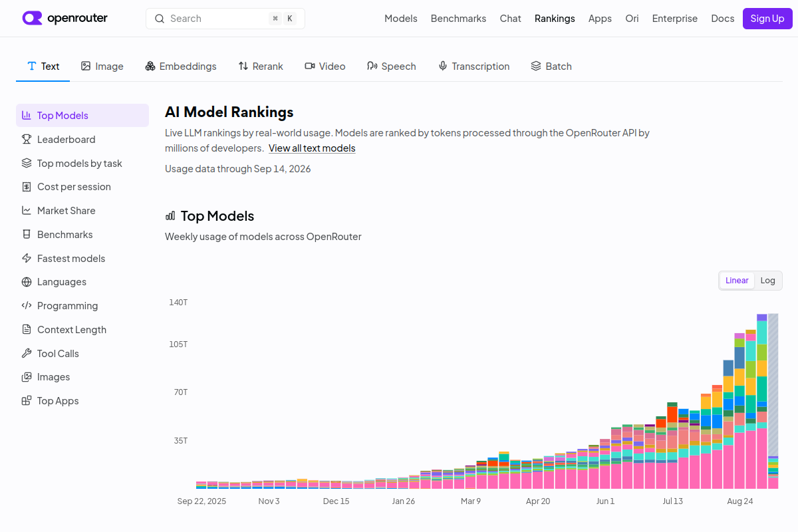Click the Image tab's picture icon
The height and width of the screenshot is (532, 798).
tap(86, 66)
